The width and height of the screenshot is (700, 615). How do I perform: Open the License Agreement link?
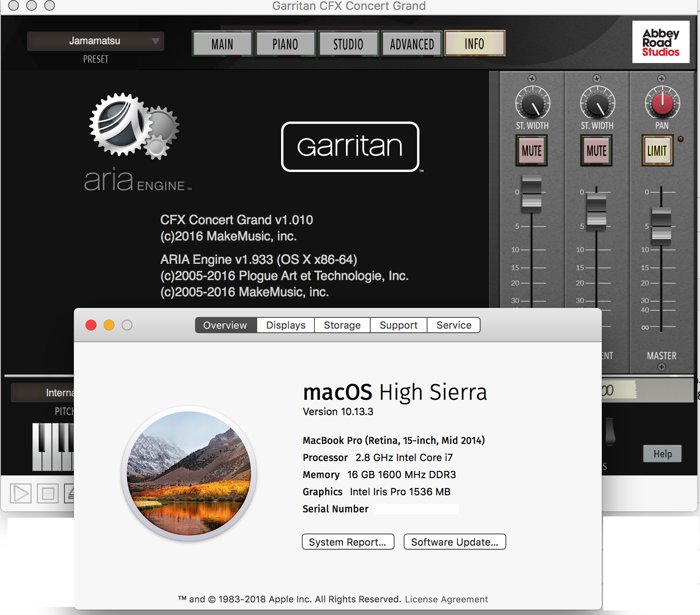(446, 599)
